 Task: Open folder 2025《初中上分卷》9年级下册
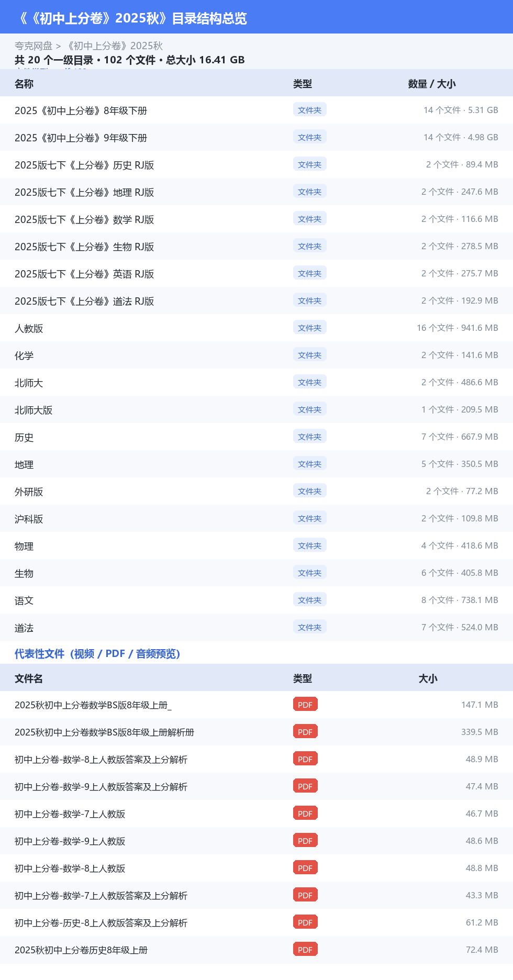pyautogui.click(x=81, y=138)
